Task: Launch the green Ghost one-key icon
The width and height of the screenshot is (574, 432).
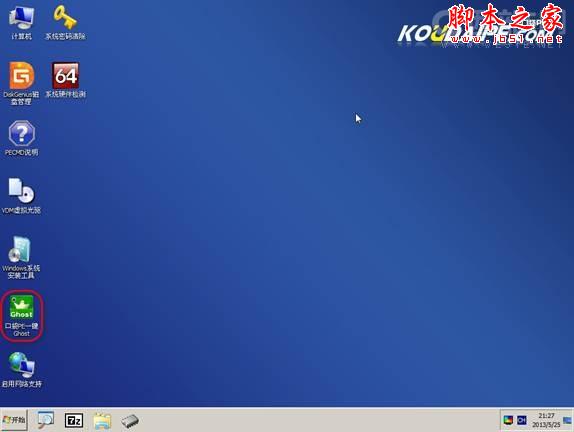Action: [x=21, y=316]
